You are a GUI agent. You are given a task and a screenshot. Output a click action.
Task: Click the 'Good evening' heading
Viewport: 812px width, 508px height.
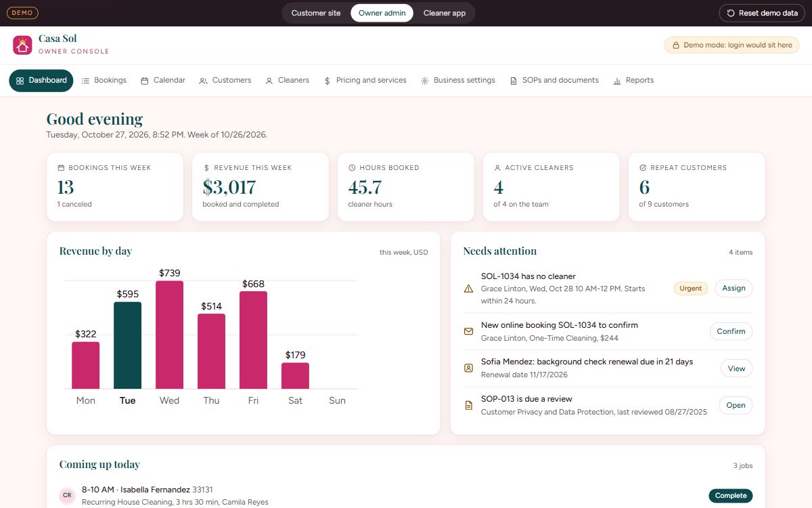tap(95, 119)
